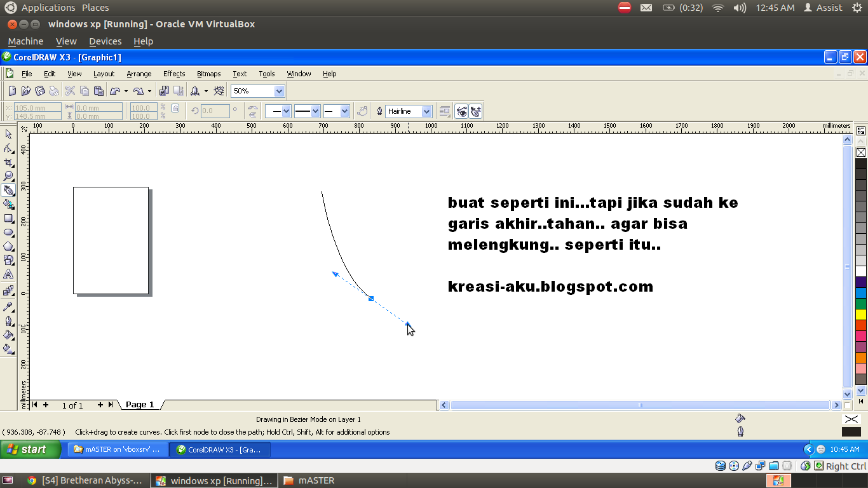Pick the yellow color swatch

861,315
